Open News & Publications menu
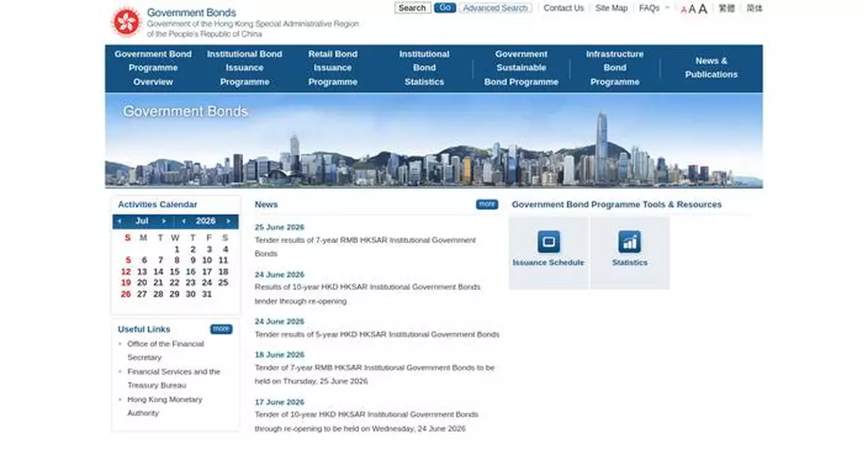Viewport: 868px width, 455px height. (712, 67)
